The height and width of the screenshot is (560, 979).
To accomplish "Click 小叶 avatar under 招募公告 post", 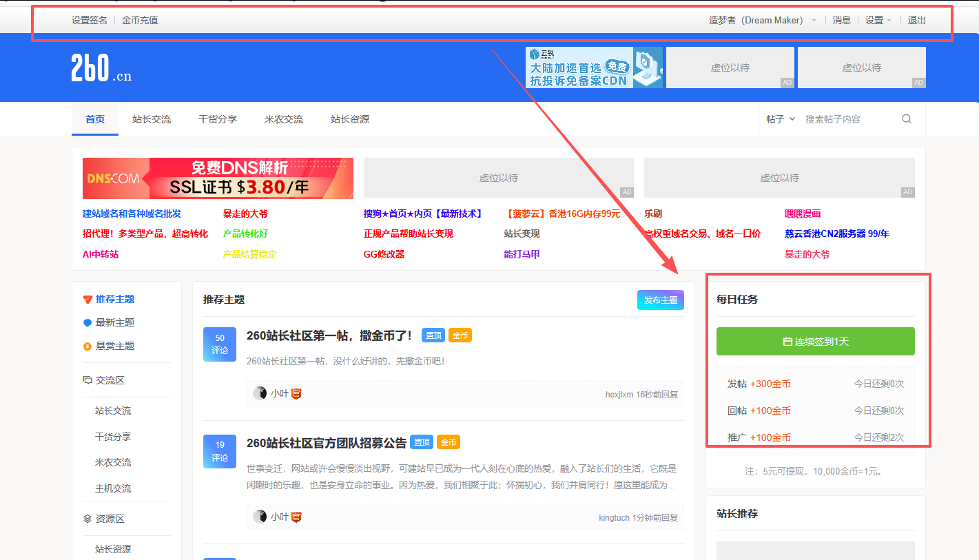I will click(x=260, y=517).
